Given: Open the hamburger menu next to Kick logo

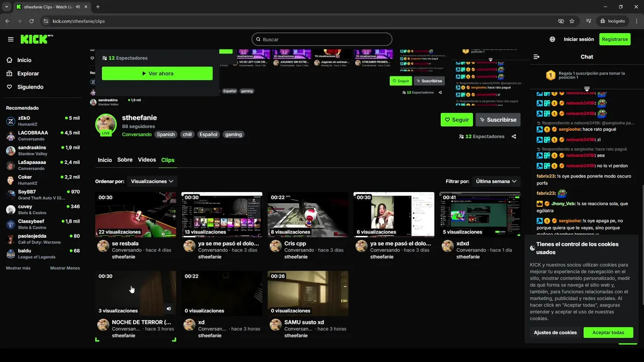Looking at the screenshot, I should pyautogui.click(x=11, y=39).
